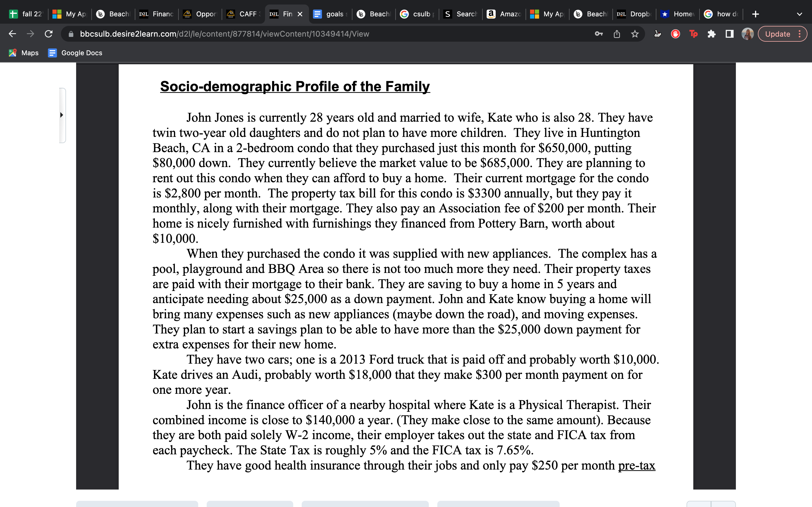Open a new tab with plus button

pyautogui.click(x=756, y=14)
